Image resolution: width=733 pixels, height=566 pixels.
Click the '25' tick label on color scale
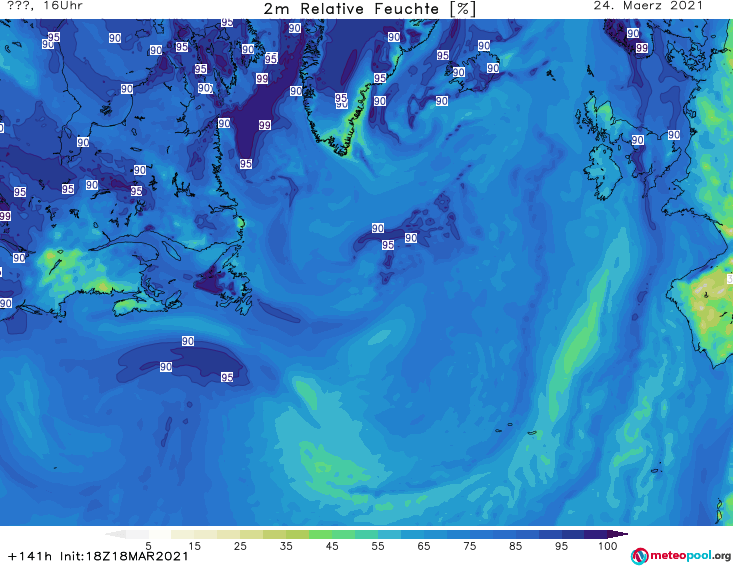tap(240, 546)
